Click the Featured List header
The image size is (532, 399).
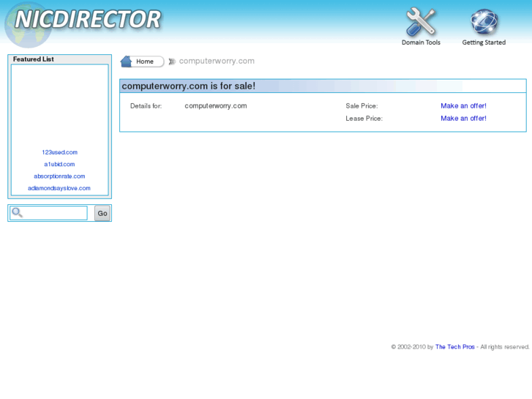click(x=33, y=59)
